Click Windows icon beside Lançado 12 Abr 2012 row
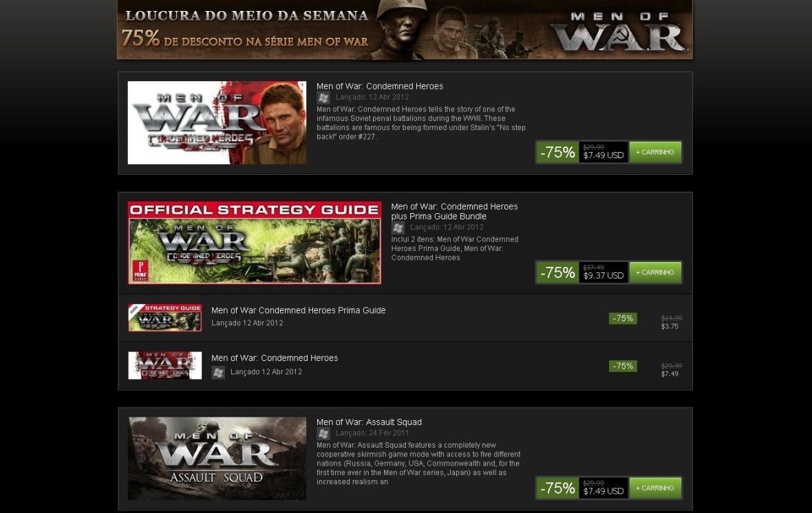The image size is (812, 513). tap(218, 372)
